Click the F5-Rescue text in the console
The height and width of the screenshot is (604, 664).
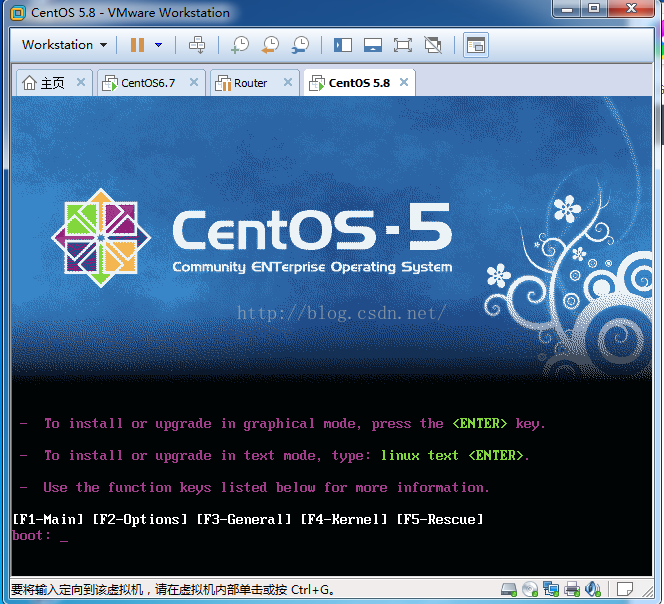[440, 519]
